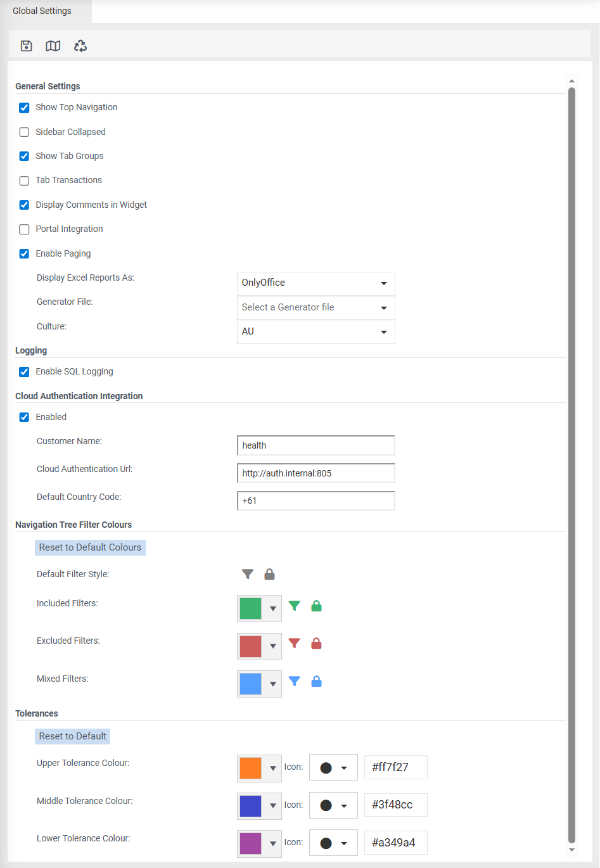Click the lock icon next to the default filter
This screenshot has width=600, height=868.
point(269,573)
